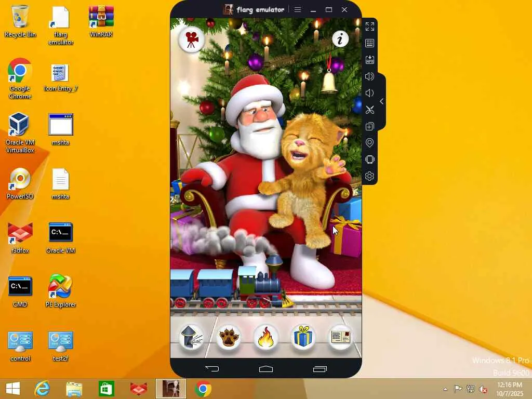Screen dimensions: 532x399
Task: Select the PowerISO desktop icon
Action: click(x=20, y=183)
